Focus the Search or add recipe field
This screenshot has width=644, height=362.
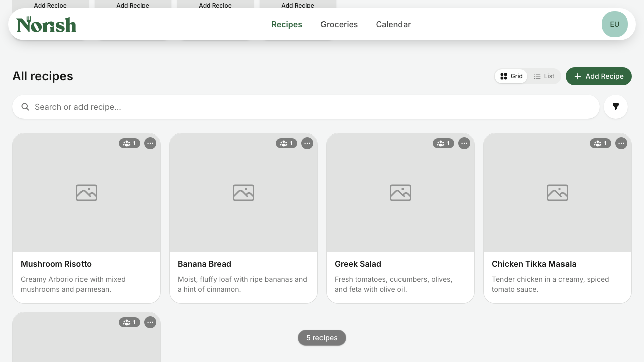[x=306, y=107]
